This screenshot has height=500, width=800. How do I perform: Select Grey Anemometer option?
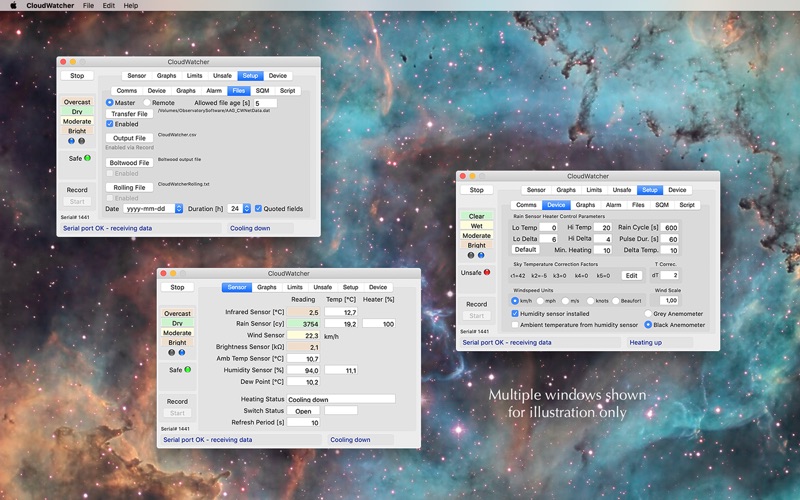[x=648, y=314]
